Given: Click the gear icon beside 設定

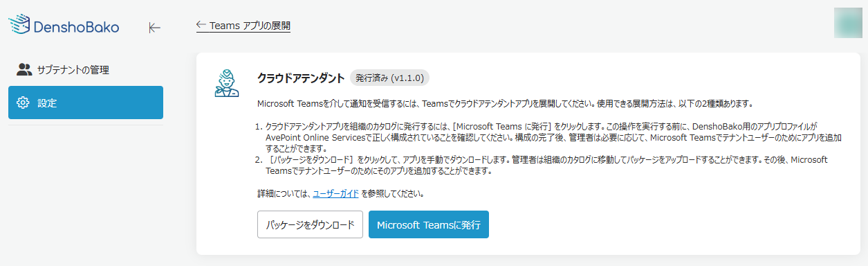Looking at the screenshot, I should click(23, 103).
